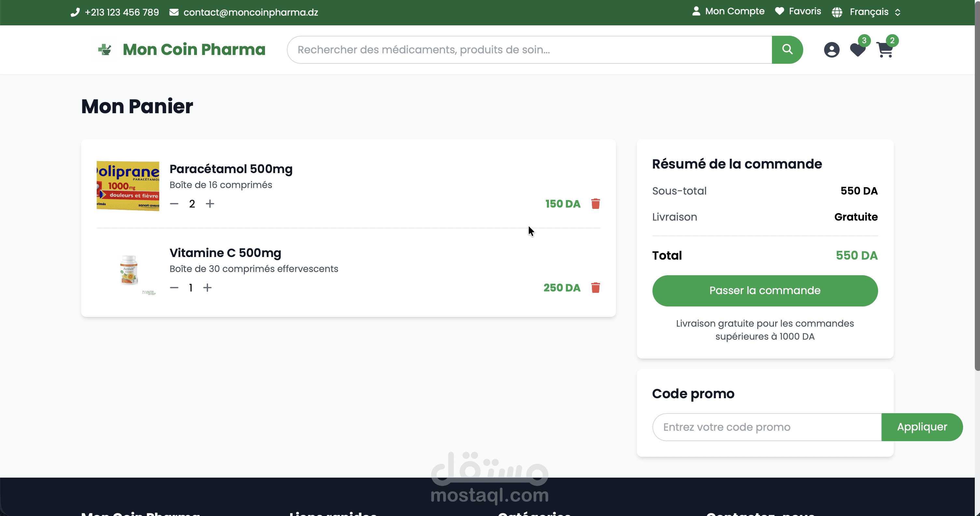Image resolution: width=980 pixels, height=516 pixels.
Task: Increase Paracétamol quantity with plus
Action: click(x=210, y=204)
